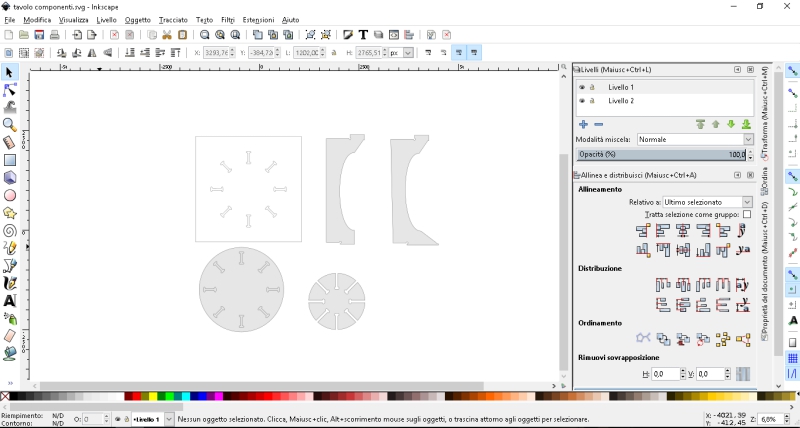Click the add layer plus icon
800x428 pixels.
[583, 124]
